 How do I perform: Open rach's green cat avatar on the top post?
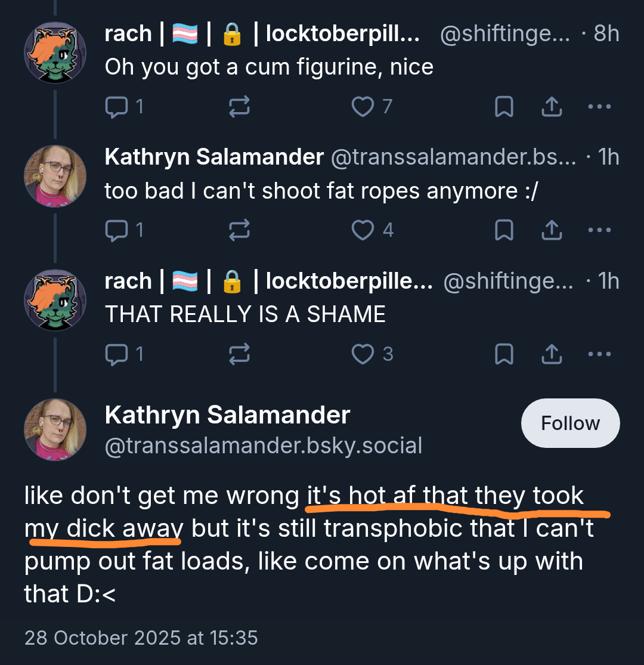(55, 52)
